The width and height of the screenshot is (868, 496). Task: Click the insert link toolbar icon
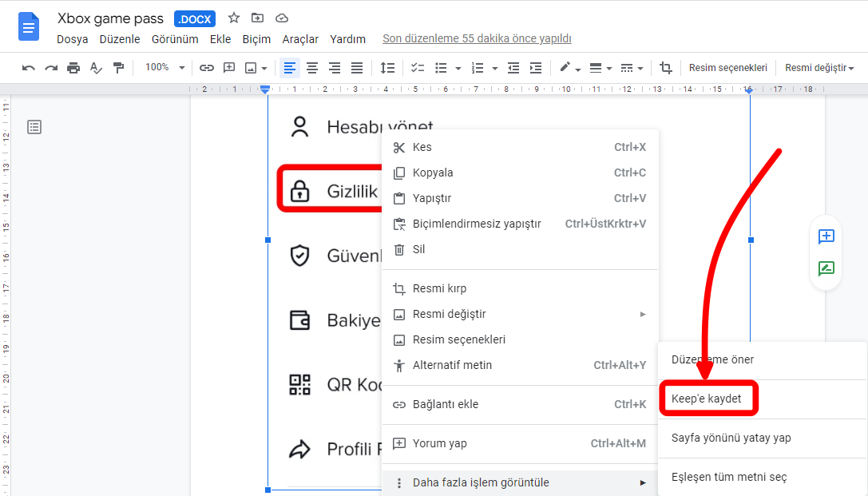pyautogui.click(x=207, y=68)
